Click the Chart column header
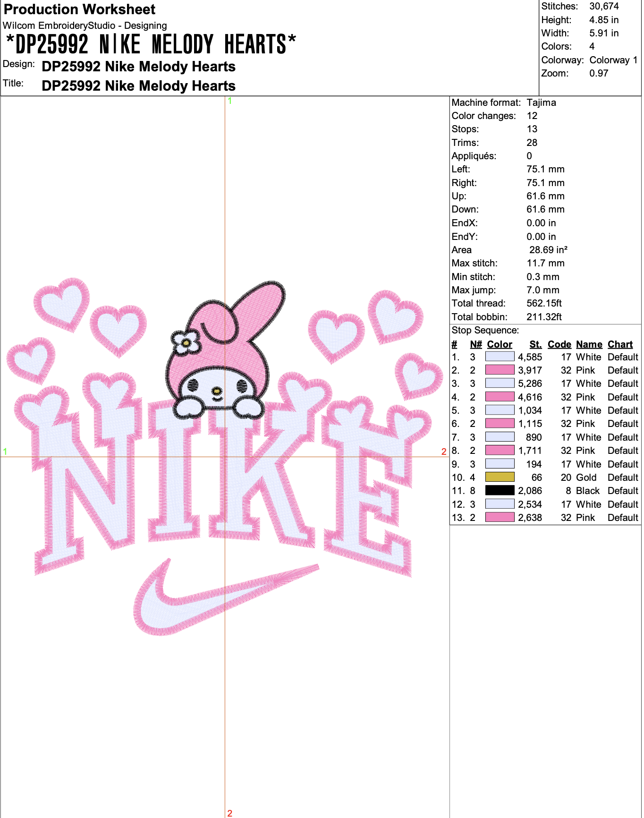Screen dimensions: 644x818 620,344
